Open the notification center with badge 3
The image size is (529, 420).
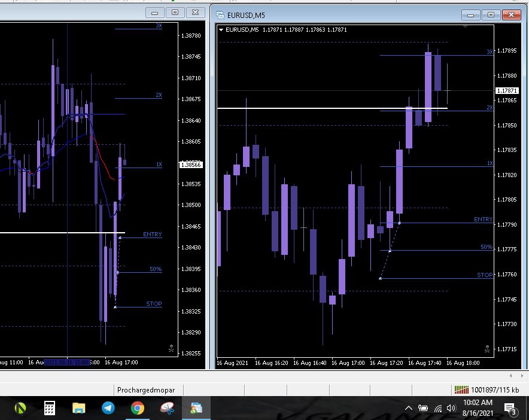point(510,408)
